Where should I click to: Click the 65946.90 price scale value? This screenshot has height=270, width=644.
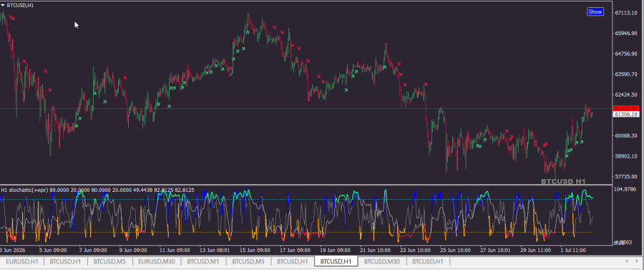click(626, 33)
